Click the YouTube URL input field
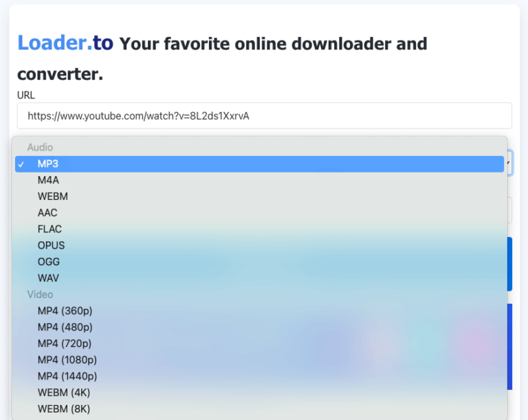 coord(264,115)
